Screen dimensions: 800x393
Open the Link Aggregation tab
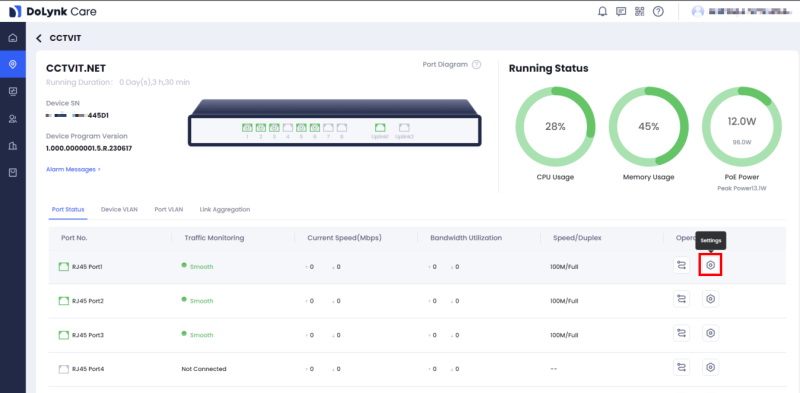pyautogui.click(x=225, y=209)
